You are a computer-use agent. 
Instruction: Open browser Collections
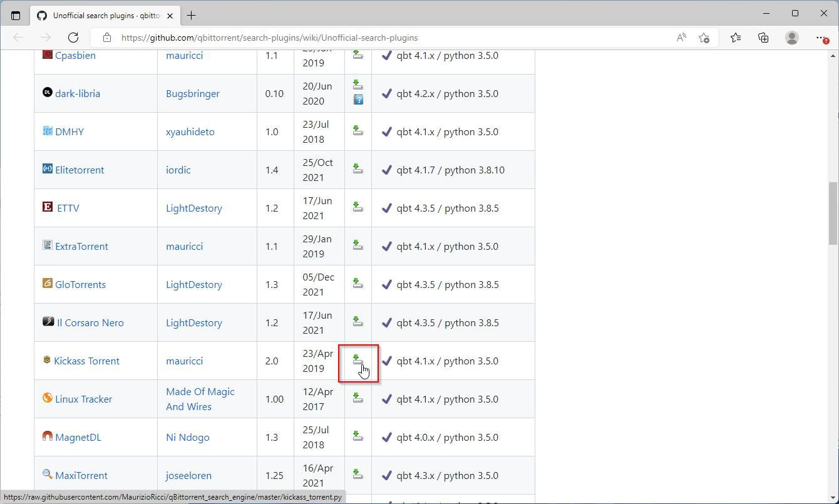[x=763, y=38]
